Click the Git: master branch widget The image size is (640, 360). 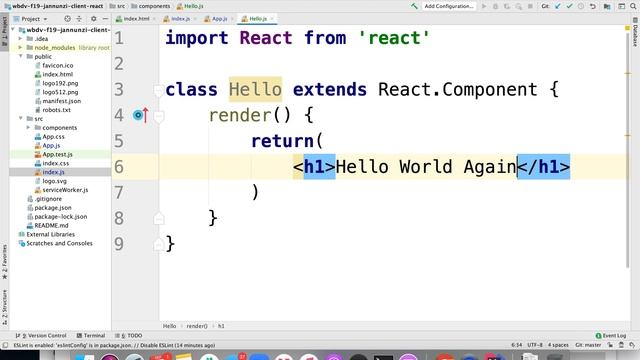pyautogui.click(x=588, y=345)
